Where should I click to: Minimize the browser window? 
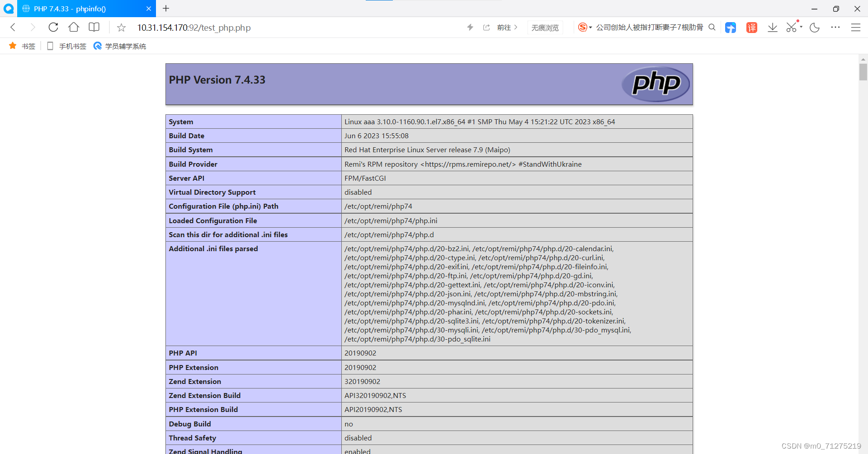[814, 9]
